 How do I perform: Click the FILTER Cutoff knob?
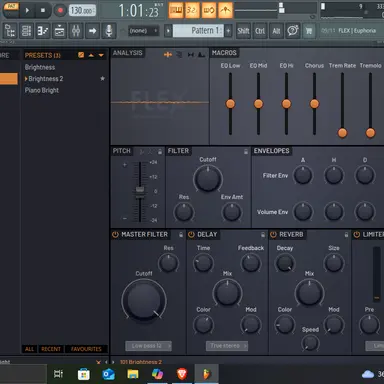[x=208, y=179]
